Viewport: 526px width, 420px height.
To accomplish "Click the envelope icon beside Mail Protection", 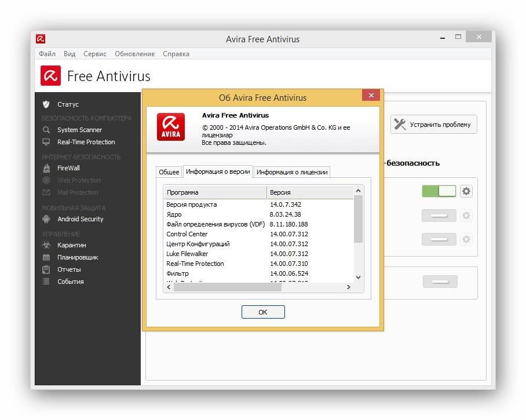I will tap(46, 192).
